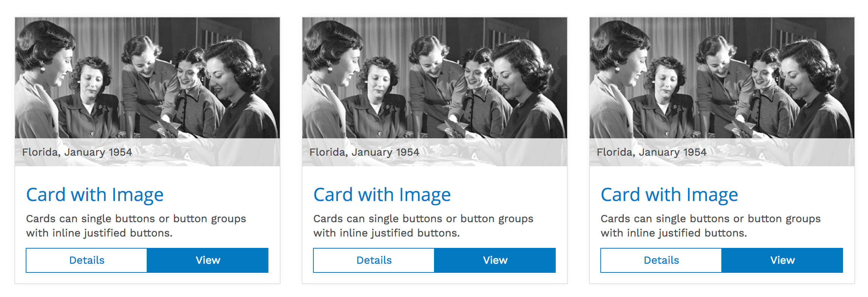Click middle card's 'Florida, January 1954' caption
Screen dimensions: 868x297
tap(364, 152)
